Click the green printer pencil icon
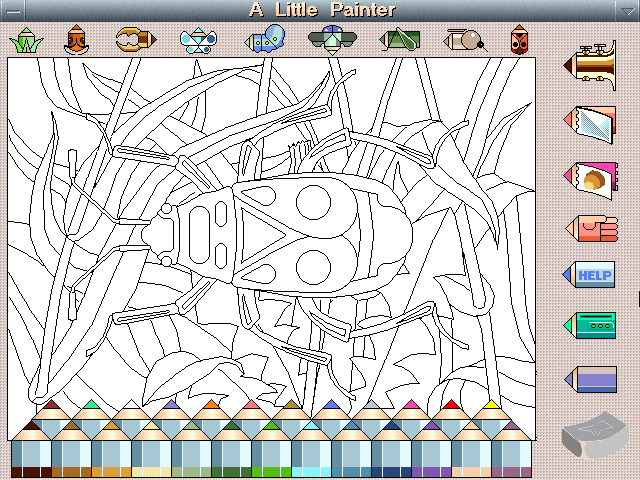 tap(590, 325)
